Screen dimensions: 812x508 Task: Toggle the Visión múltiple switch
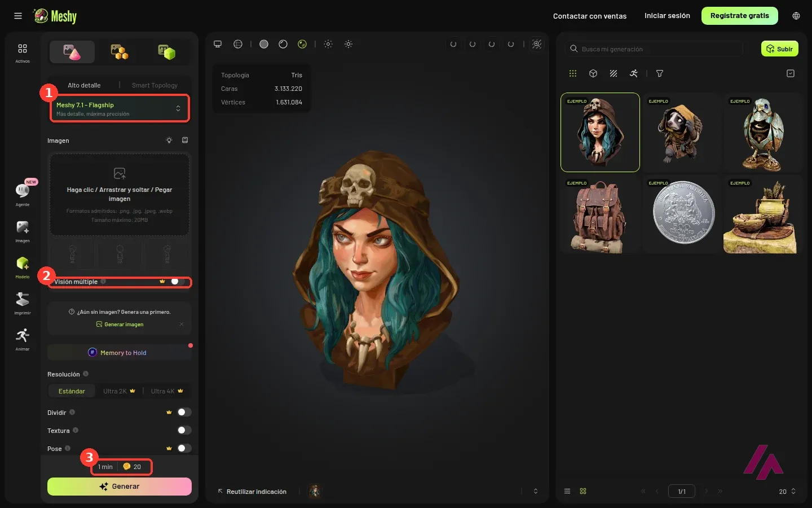[x=178, y=281]
